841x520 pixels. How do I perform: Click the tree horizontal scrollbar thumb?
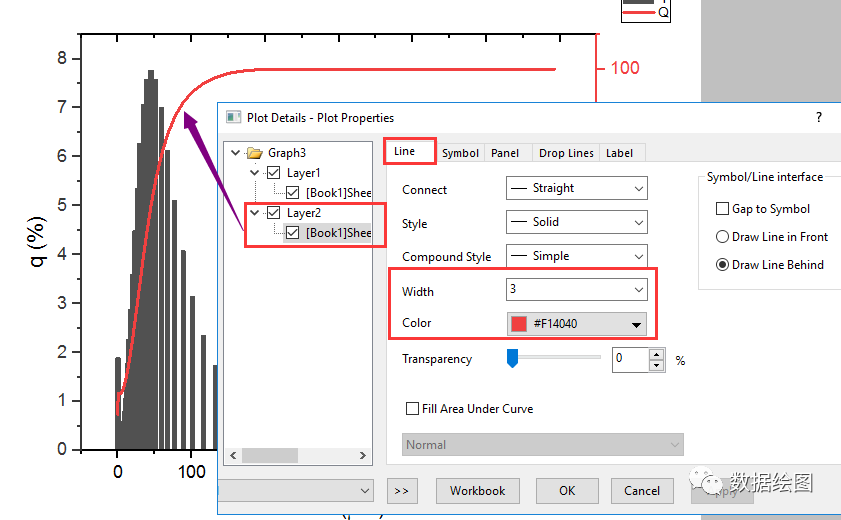click(x=270, y=456)
